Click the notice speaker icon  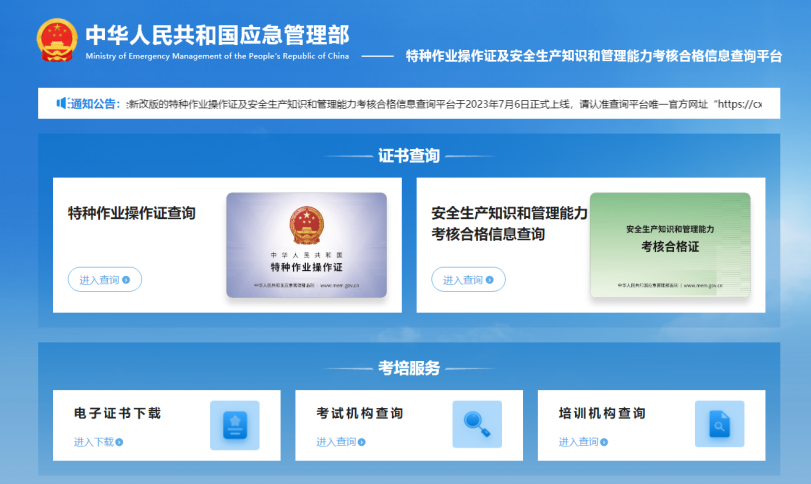[60, 103]
